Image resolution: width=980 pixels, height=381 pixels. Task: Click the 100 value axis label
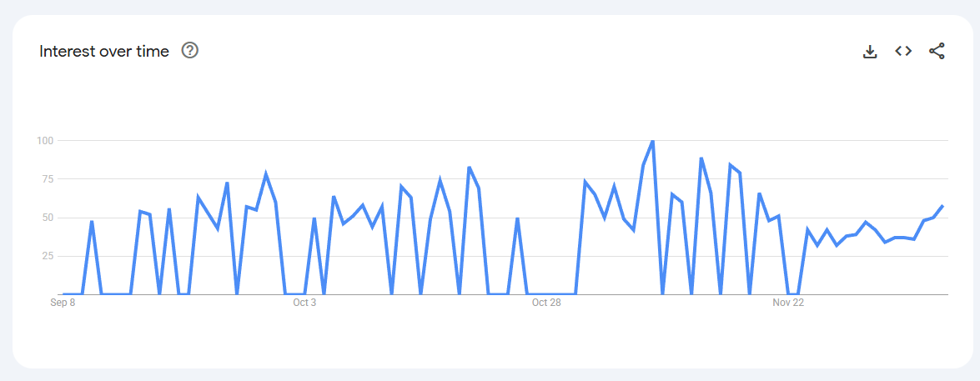44,140
